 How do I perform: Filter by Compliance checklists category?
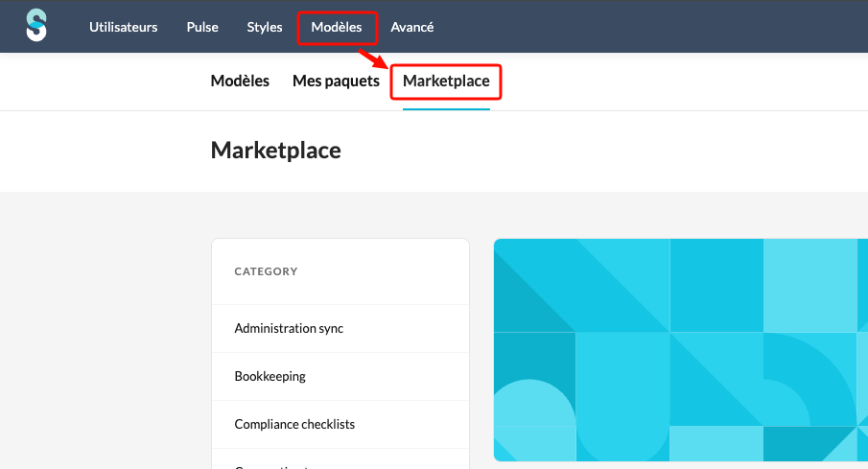340,424
